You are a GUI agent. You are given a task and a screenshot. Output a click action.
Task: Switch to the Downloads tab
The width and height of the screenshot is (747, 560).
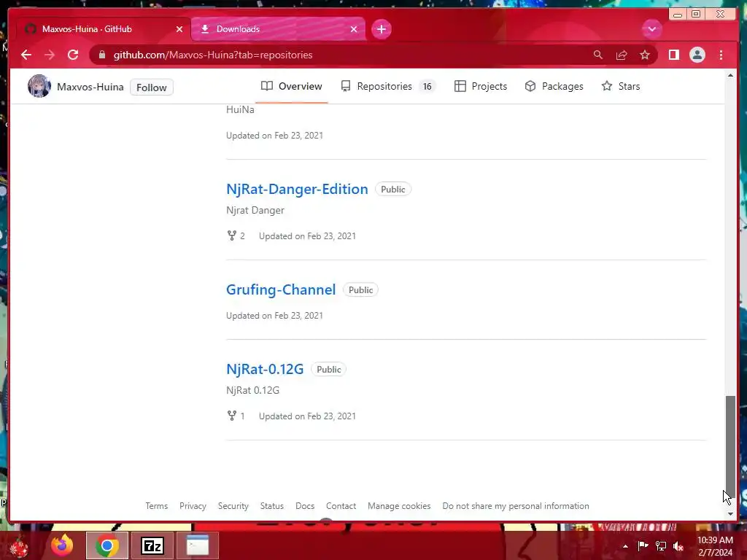pyautogui.click(x=278, y=29)
